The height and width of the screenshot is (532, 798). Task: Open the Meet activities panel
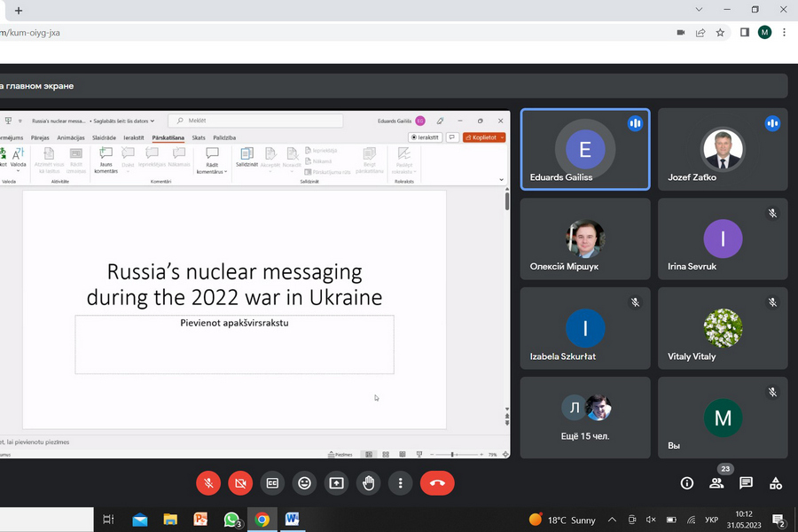776,483
